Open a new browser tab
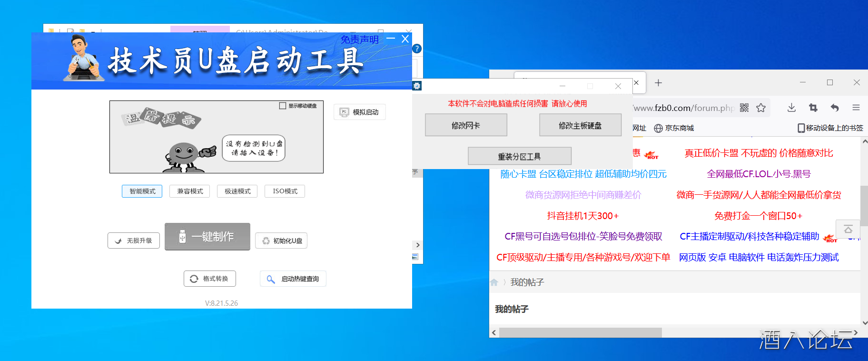The width and height of the screenshot is (868, 361). point(659,83)
